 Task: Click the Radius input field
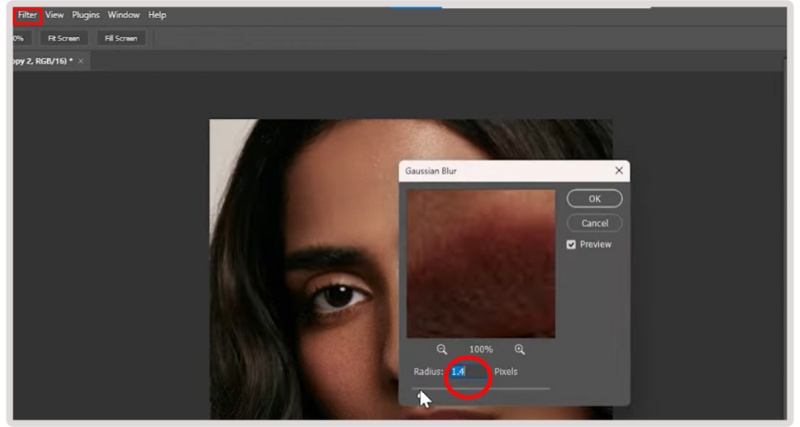point(468,371)
